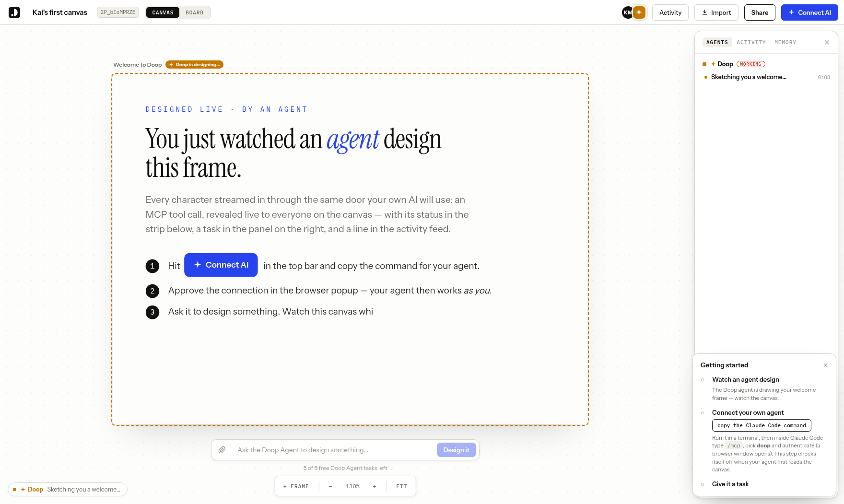844x504 pixels.
Task: Click the Getting started heading
Action: (724, 365)
